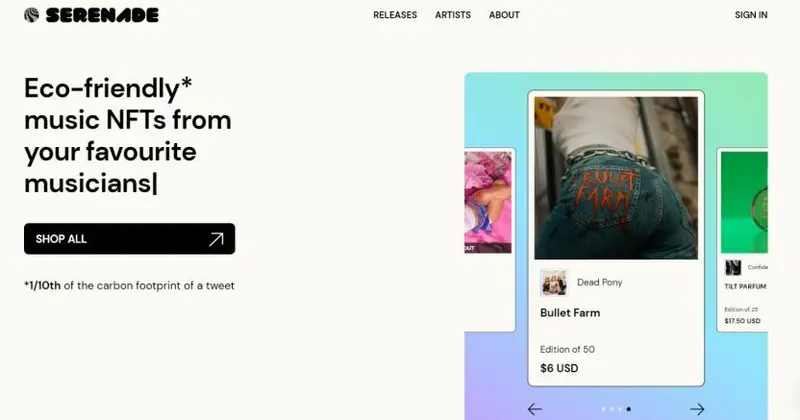Click the arrow icon on Shop All button

pos(216,239)
